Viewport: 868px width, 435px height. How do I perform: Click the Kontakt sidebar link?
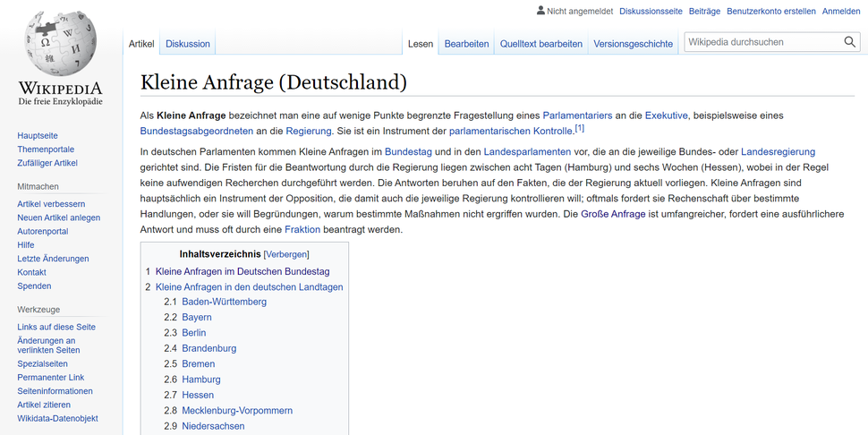pos(31,272)
